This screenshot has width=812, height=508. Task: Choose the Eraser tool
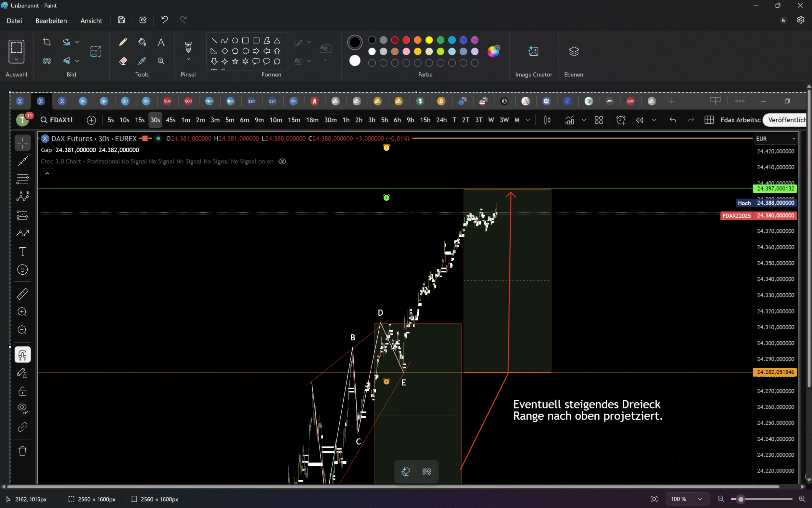pyautogui.click(x=123, y=61)
